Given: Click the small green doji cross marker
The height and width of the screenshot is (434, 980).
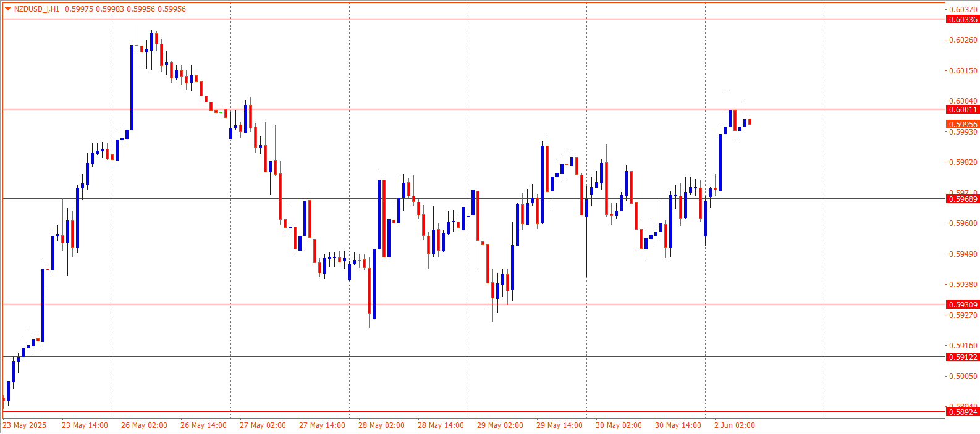Looking at the screenshot, I should (x=221, y=112).
